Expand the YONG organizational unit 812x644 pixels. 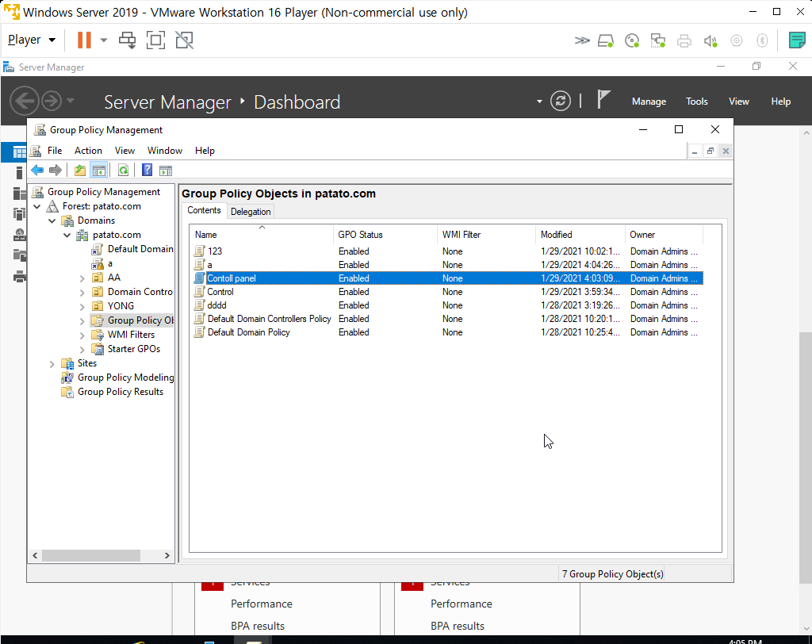click(82, 307)
